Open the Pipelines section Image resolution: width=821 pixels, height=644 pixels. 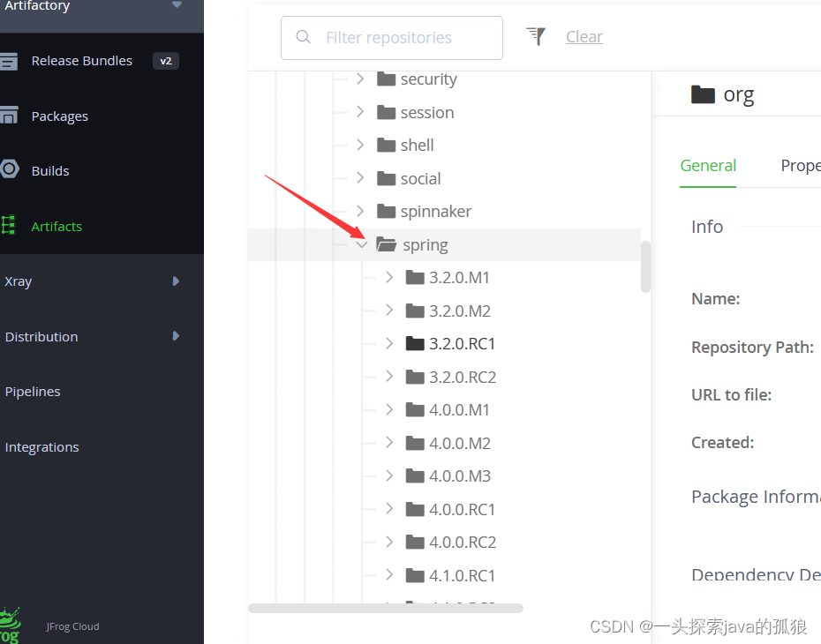[33, 392]
